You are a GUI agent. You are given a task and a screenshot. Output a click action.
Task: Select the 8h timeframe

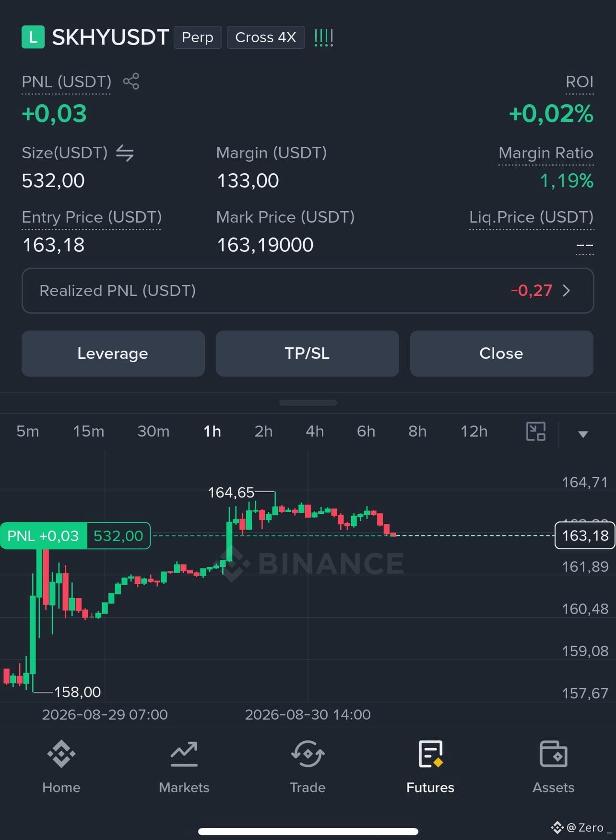coord(417,431)
